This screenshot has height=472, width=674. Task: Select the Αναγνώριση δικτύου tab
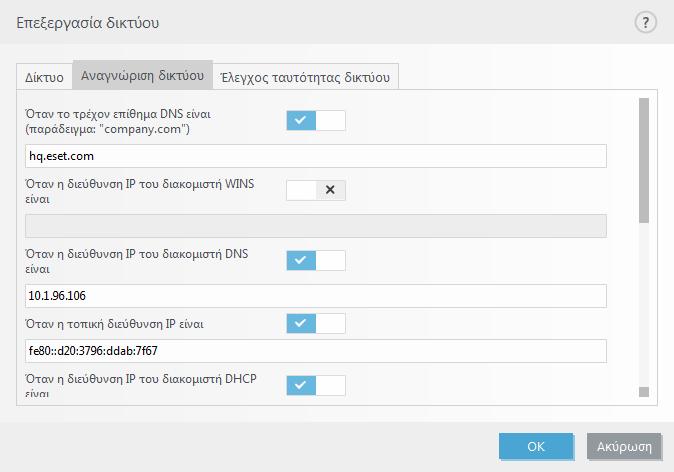tap(142, 75)
